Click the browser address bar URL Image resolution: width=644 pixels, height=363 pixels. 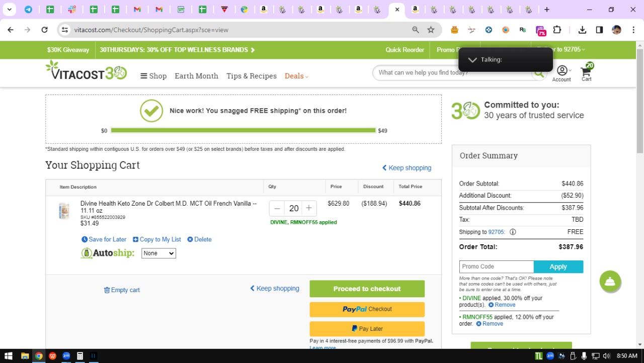click(x=151, y=30)
